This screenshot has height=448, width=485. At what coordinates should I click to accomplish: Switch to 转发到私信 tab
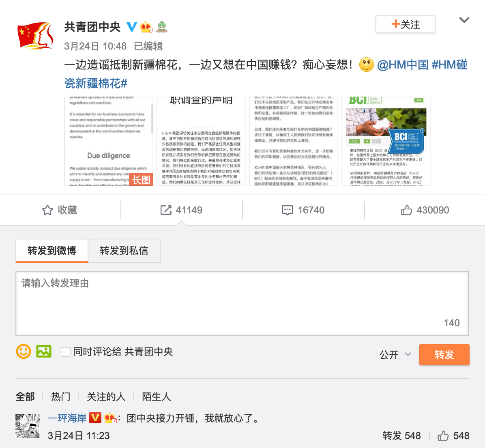(124, 250)
